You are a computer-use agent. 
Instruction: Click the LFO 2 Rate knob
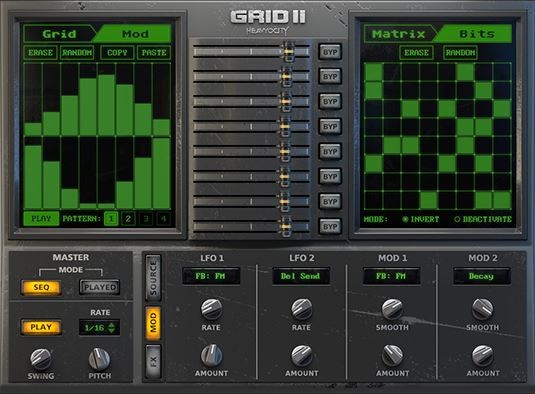click(x=302, y=309)
